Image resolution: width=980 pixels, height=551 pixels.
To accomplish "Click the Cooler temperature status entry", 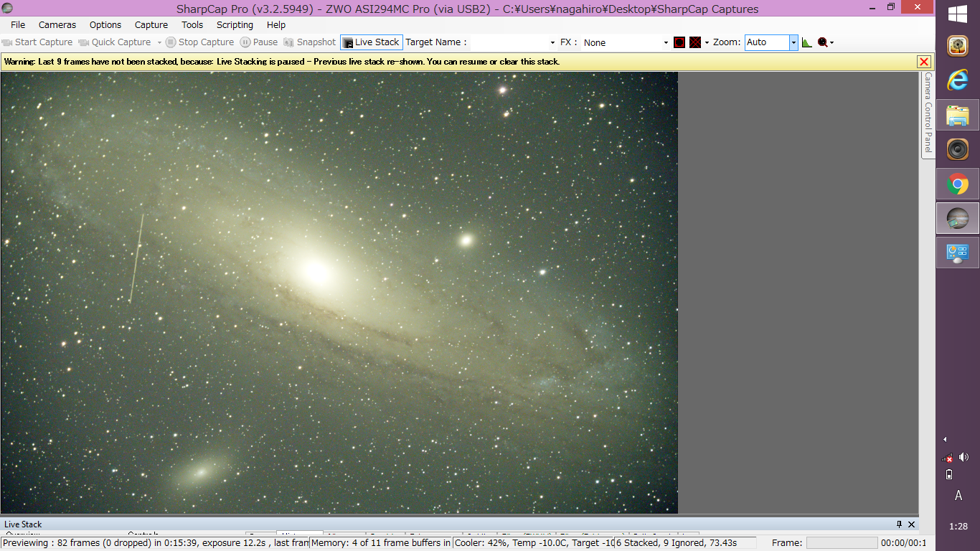I will coord(533,543).
